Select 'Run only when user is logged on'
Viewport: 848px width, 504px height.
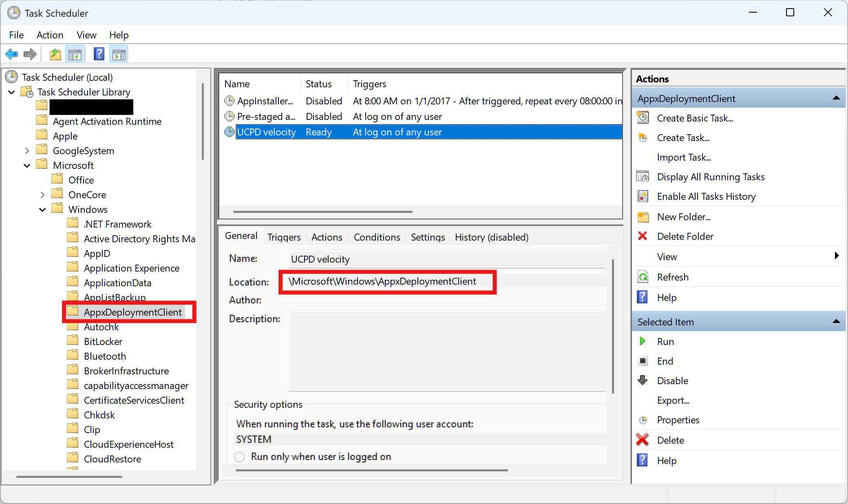tap(240, 457)
